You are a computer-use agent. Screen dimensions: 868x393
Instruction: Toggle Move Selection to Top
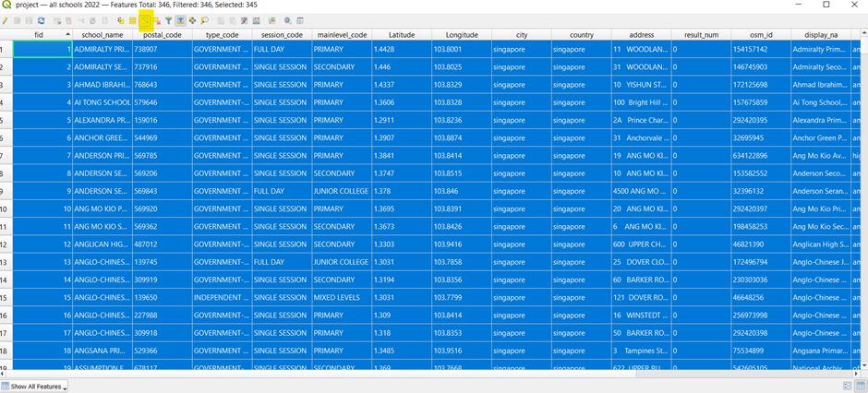coord(181,20)
